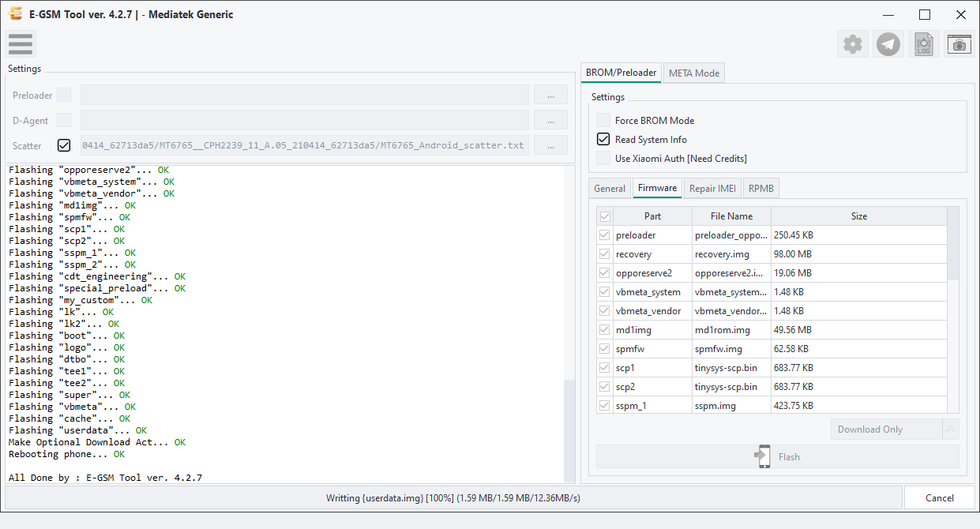The image size is (980, 529).
Task: Toggle the scp1 partition checkbox
Action: [605, 368]
